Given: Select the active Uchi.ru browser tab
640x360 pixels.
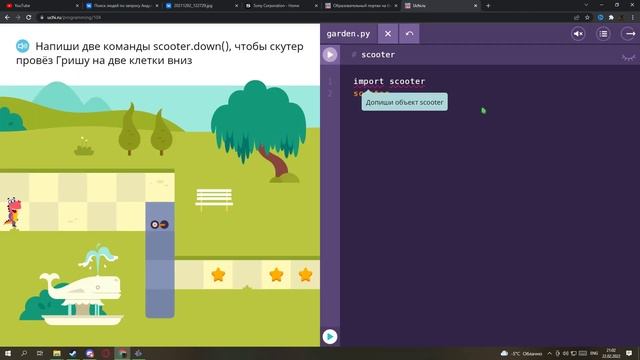Looking at the screenshot, I should point(440,6).
